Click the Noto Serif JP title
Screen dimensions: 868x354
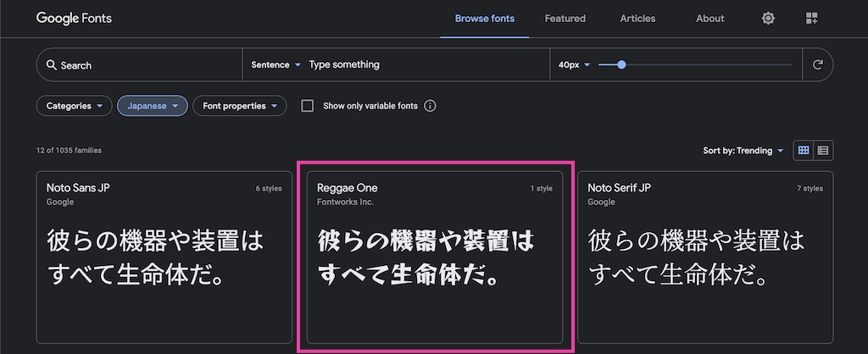(x=620, y=188)
